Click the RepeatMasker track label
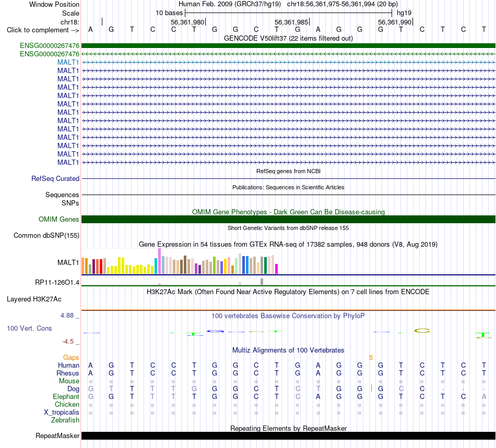This screenshot has height=448, width=496. coord(57,435)
